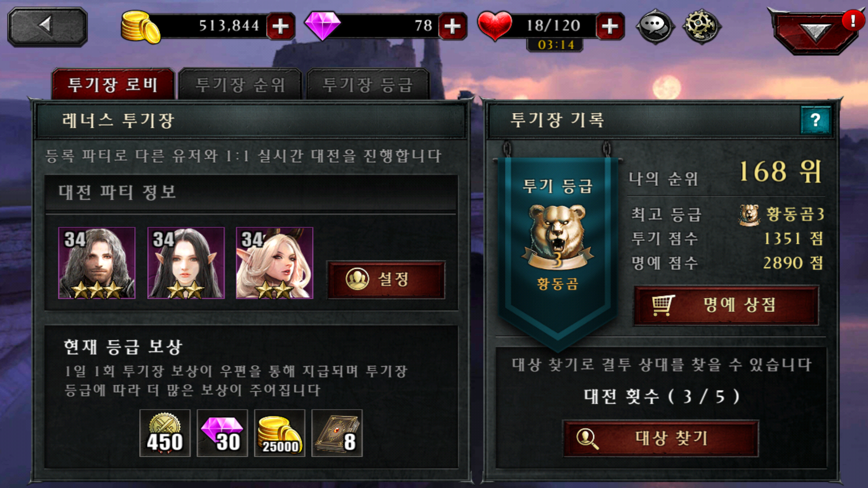Tap the 450 honor medal reward

click(x=165, y=433)
